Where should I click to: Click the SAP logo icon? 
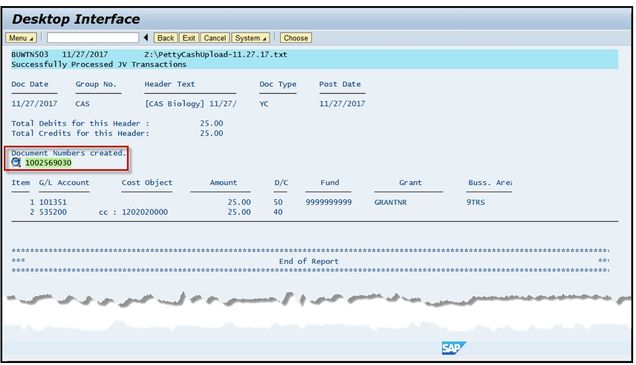(453, 348)
